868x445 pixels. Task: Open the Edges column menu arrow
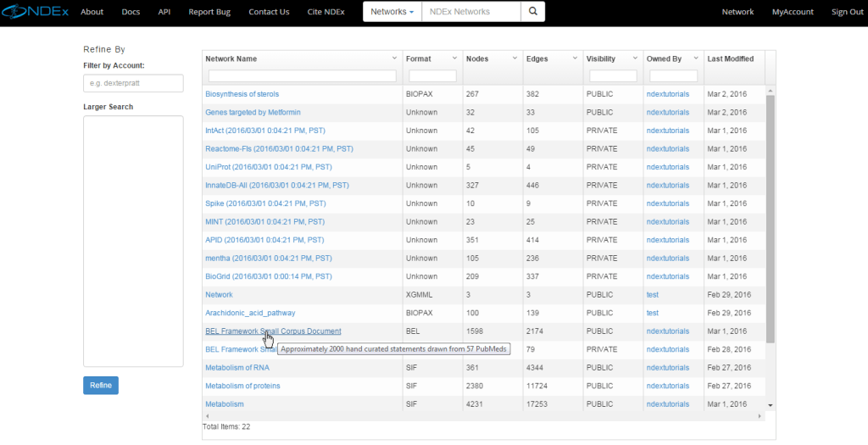click(576, 58)
